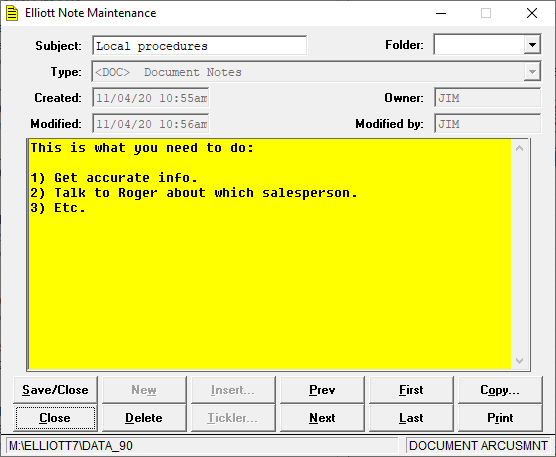Edit the Subject field 'Local procedures'
This screenshot has width=556, height=457.
[200, 45]
